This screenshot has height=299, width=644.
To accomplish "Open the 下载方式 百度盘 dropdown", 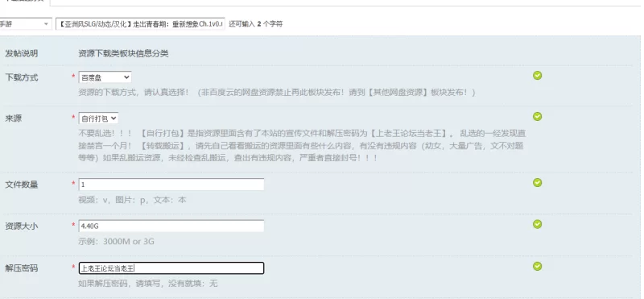I will tap(105, 77).
